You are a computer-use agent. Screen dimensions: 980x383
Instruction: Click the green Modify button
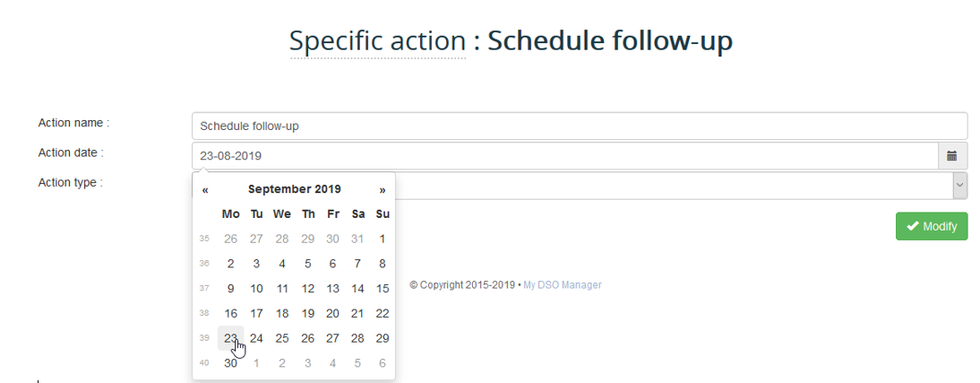[x=931, y=226]
